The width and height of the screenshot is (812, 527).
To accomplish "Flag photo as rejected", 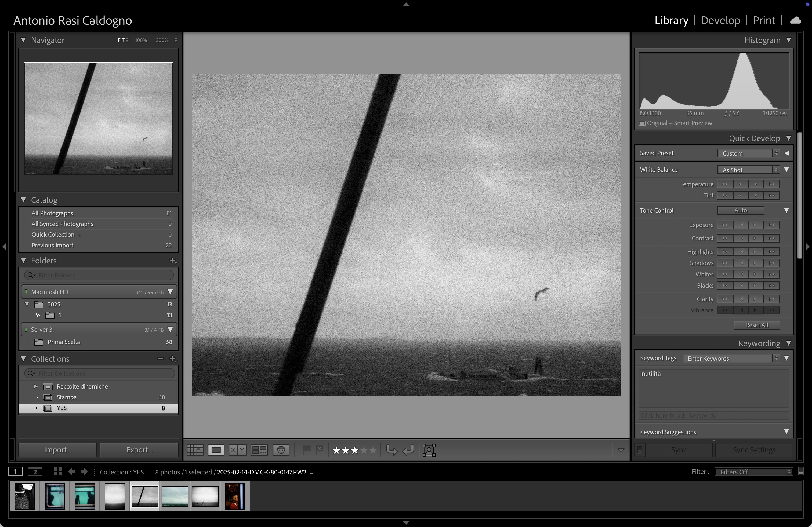I will coord(319,450).
